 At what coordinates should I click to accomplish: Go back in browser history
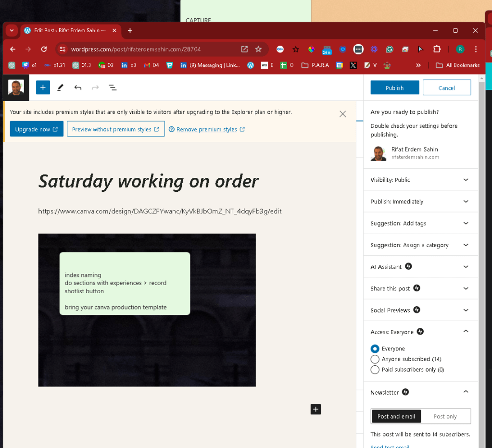coord(13,49)
